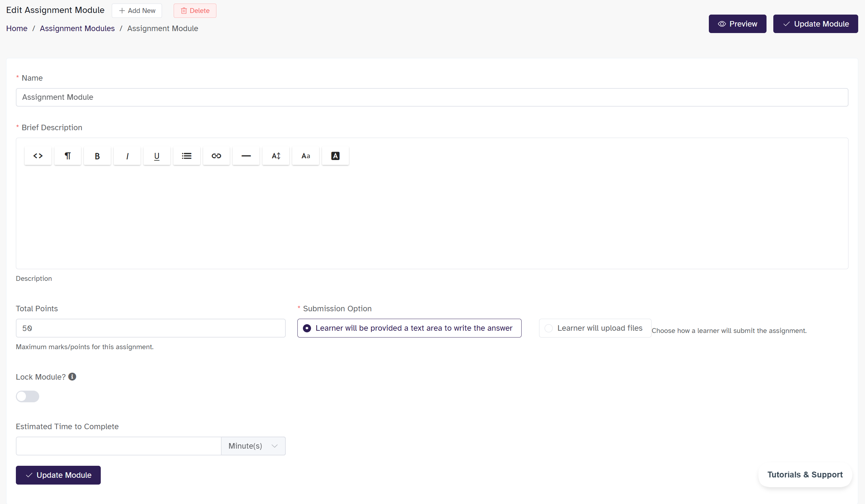The image size is (865, 504).
Task: Click the Total Points input field
Action: 150,328
